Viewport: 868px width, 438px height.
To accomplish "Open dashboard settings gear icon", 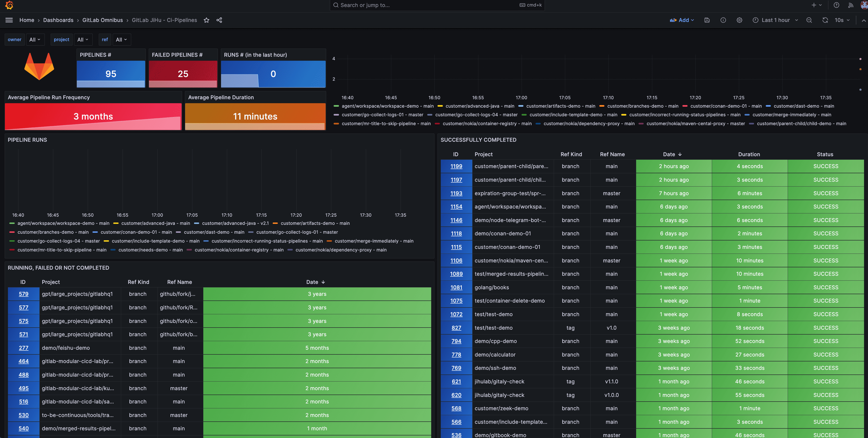I will pos(739,20).
